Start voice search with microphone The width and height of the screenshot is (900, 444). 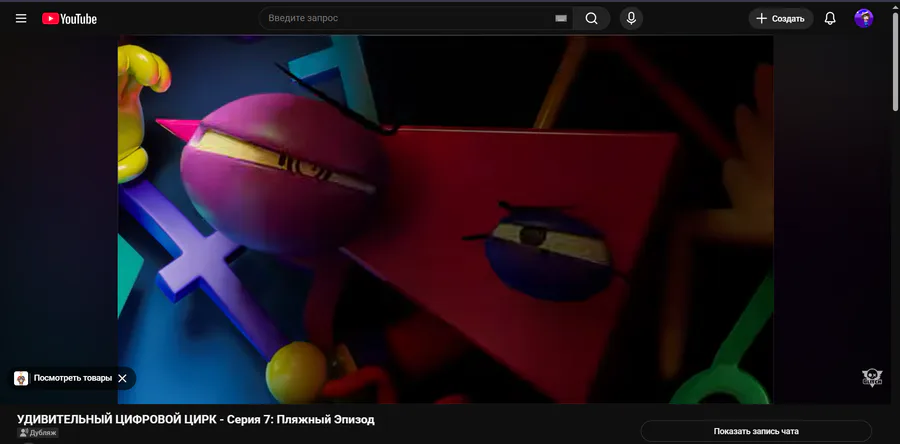pyautogui.click(x=631, y=18)
